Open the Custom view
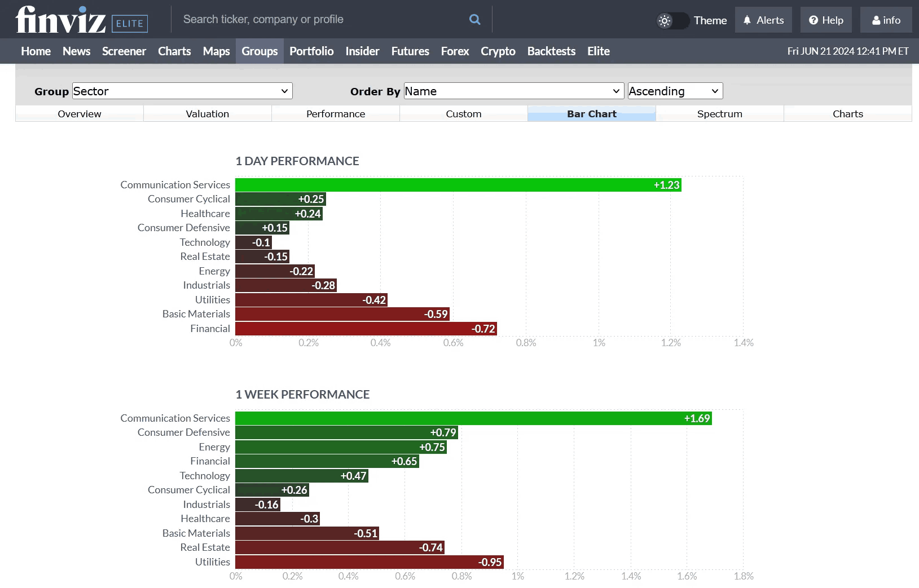This screenshot has width=919, height=588. (463, 113)
